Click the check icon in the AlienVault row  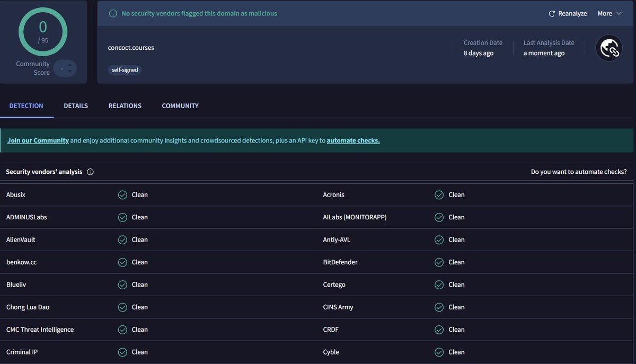(x=122, y=240)
